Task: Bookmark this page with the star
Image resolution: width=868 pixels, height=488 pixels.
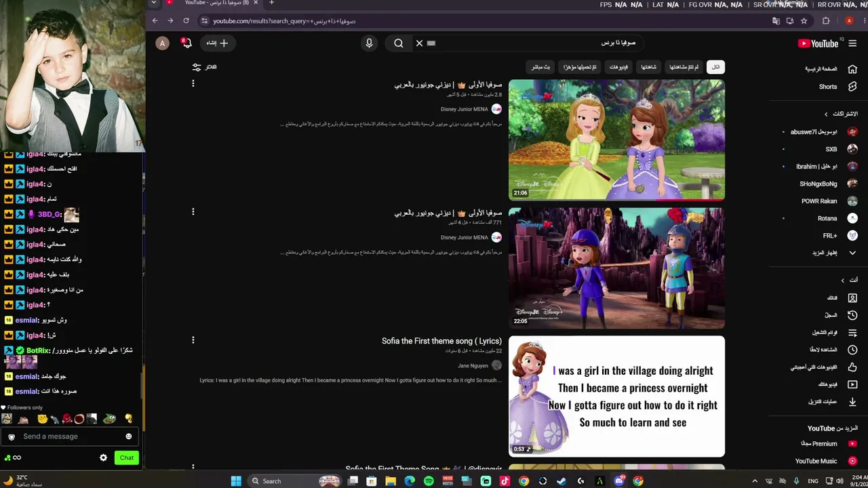Action: tap(804, 21)
